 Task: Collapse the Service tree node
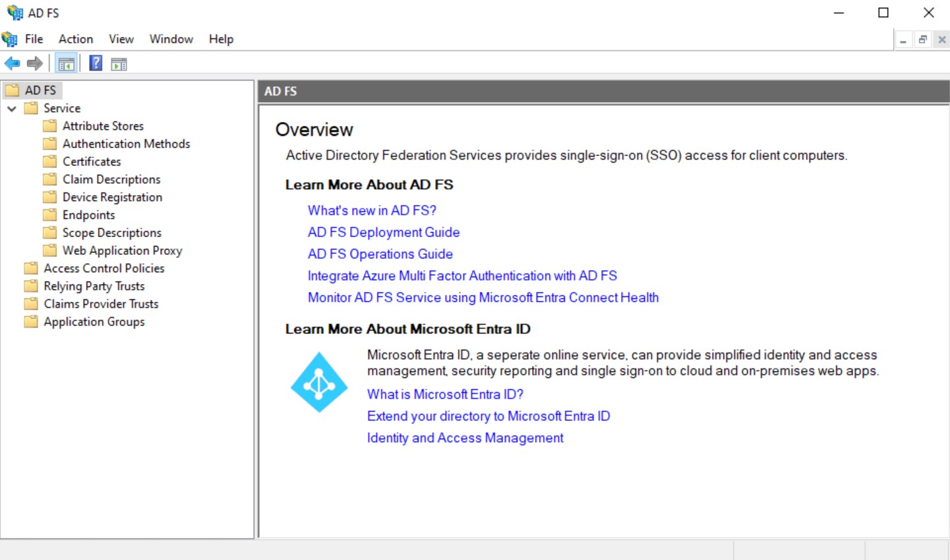pos(11,108)
